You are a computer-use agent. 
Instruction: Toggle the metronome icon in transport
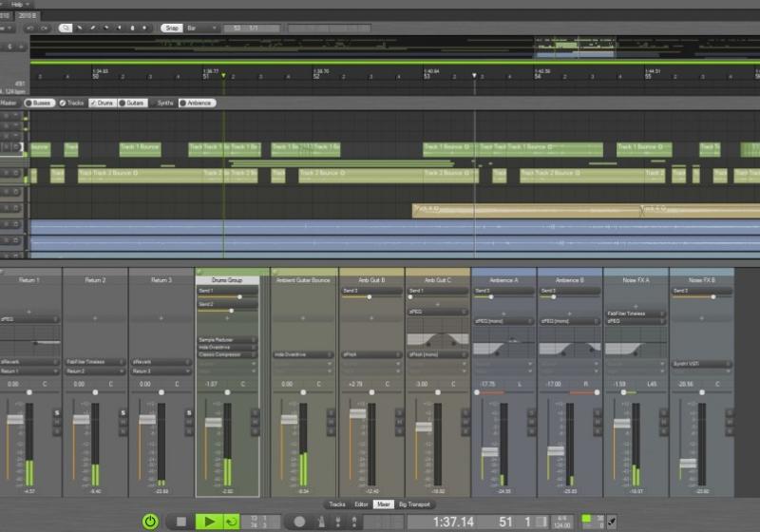click(x=319, y=522)
